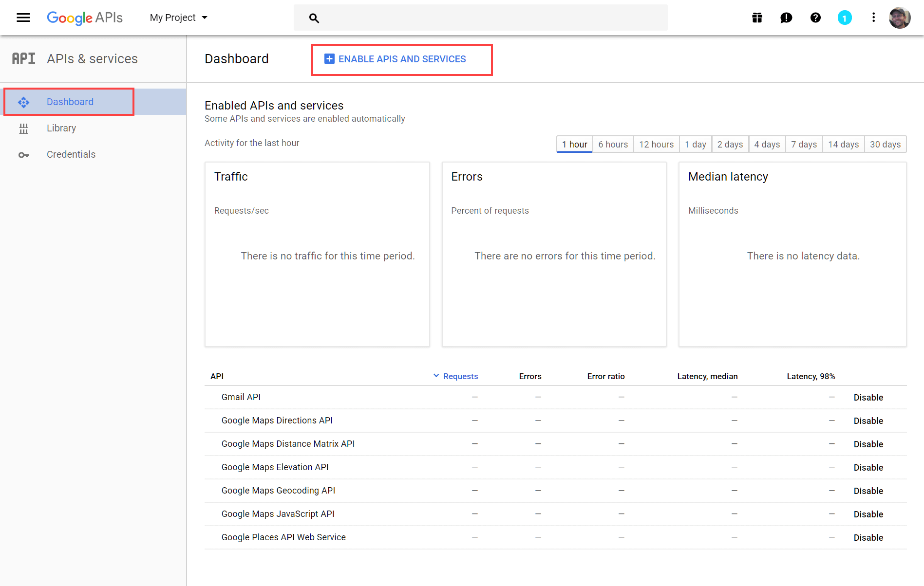Select the 6 hours time range
Image resolution: width=924 pixels, height=586 pixels.
[613, 145]
